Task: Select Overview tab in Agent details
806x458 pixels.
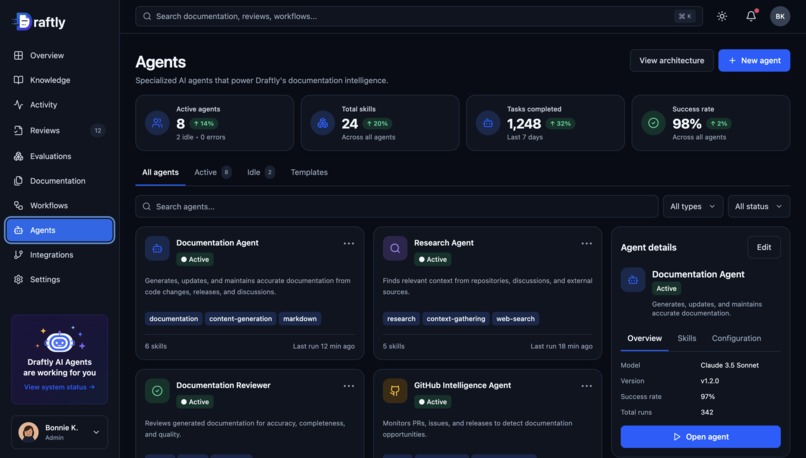Action: [x=645, y=338]
